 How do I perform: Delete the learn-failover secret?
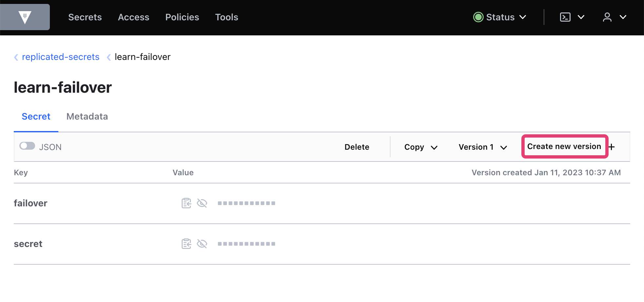[x=357, y=147]
